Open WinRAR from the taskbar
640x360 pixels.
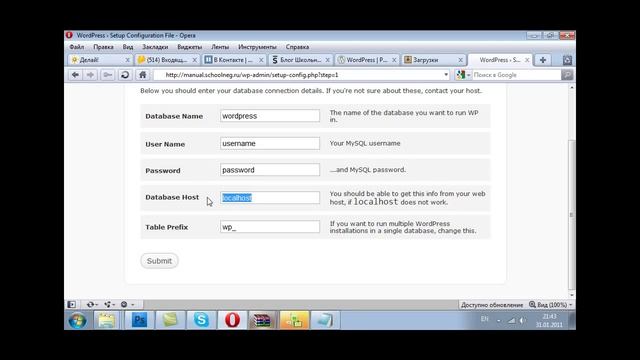point(262,320)
